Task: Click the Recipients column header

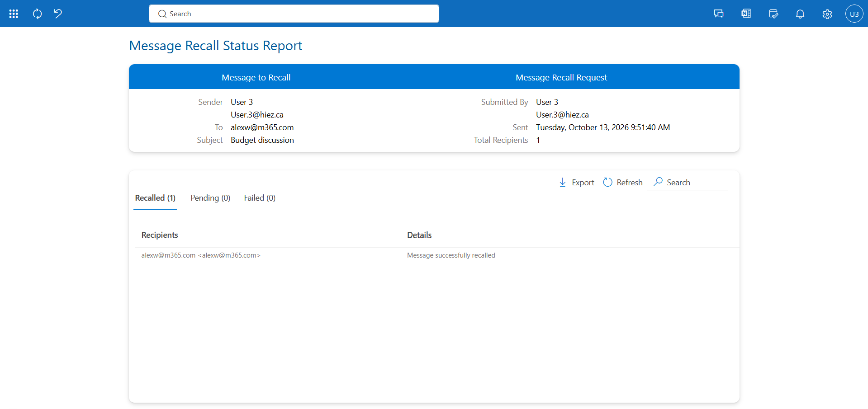Action: 160,235
